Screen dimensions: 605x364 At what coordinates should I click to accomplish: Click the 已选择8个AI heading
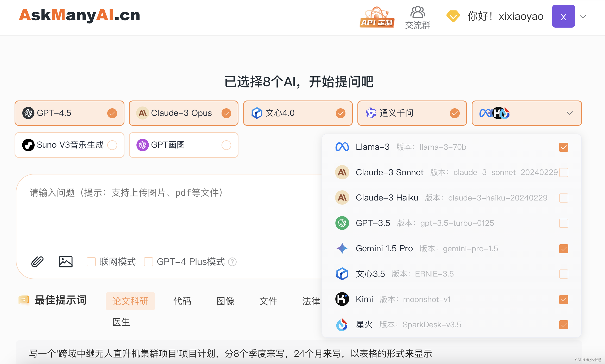click(x=299, y=82)
